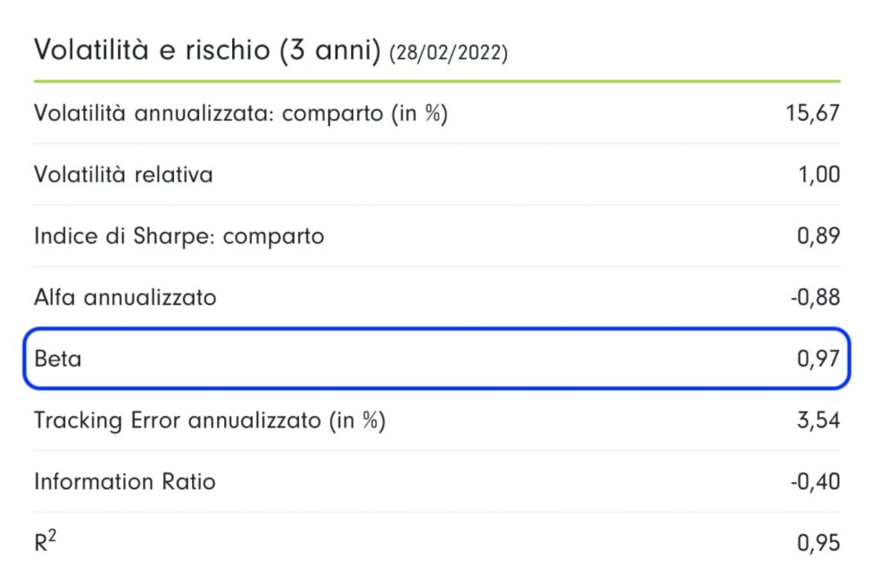This screenshot has width=890, height=588.
Task: Click the 0,97 Beta value
Action: tap(818, 358)
